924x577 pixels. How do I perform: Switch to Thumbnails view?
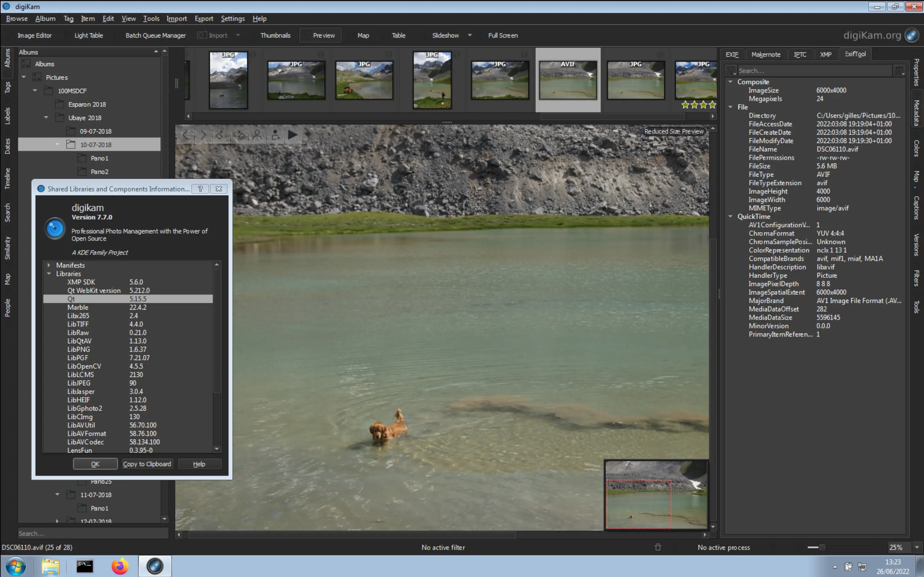(x=275, y=35)
